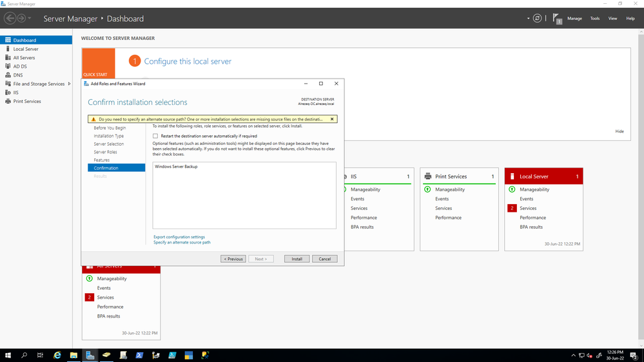Enable automatic restart of destination server checkbox
Viewport: 644px width, 362px height.
click(155, 136)
